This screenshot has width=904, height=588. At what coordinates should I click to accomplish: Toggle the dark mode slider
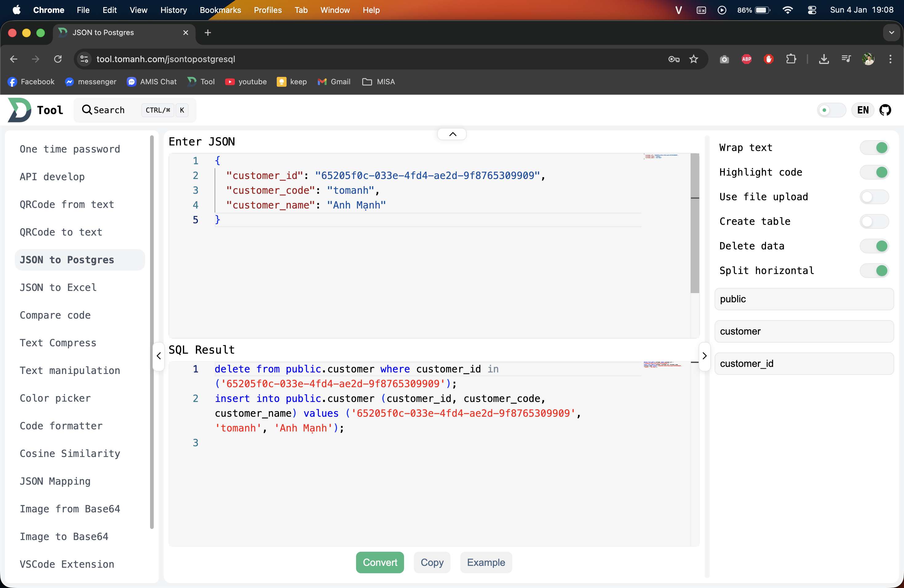coord(831,110)
